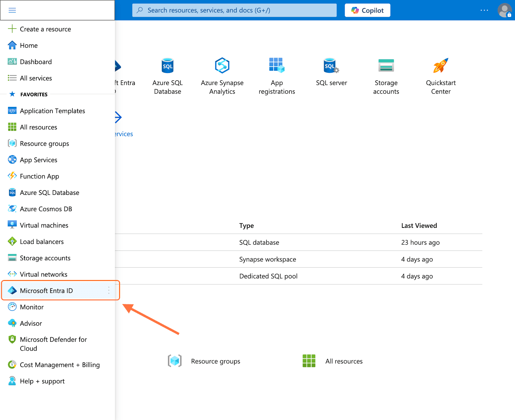Click the user account avatar
This screenshot has height=420, width=515.
(x=504, y=10)
